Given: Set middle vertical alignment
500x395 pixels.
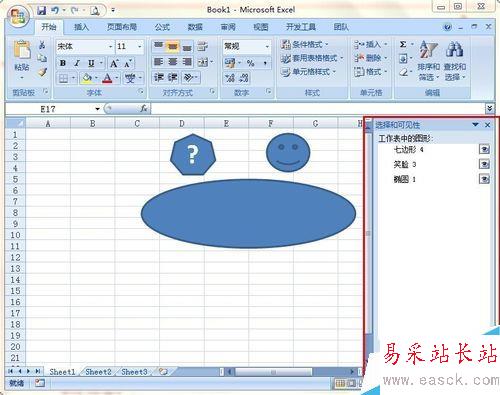Looking at the screenshot, I should click(173, 46).
